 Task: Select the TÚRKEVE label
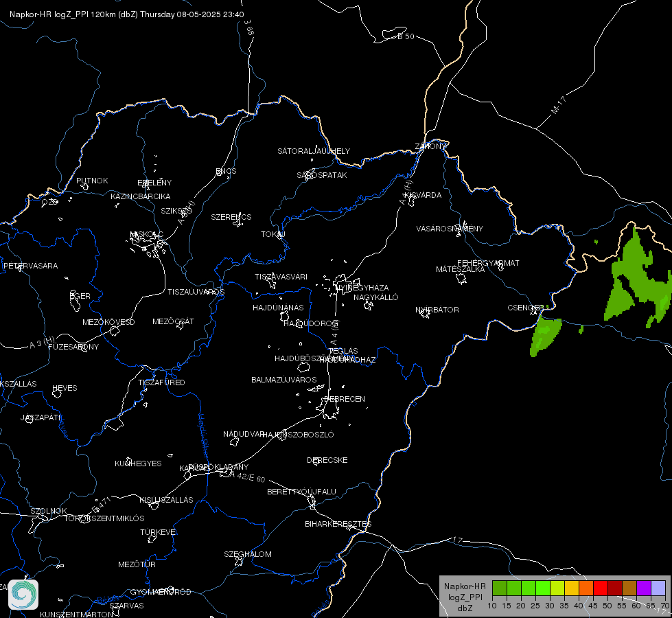(159, 531)
